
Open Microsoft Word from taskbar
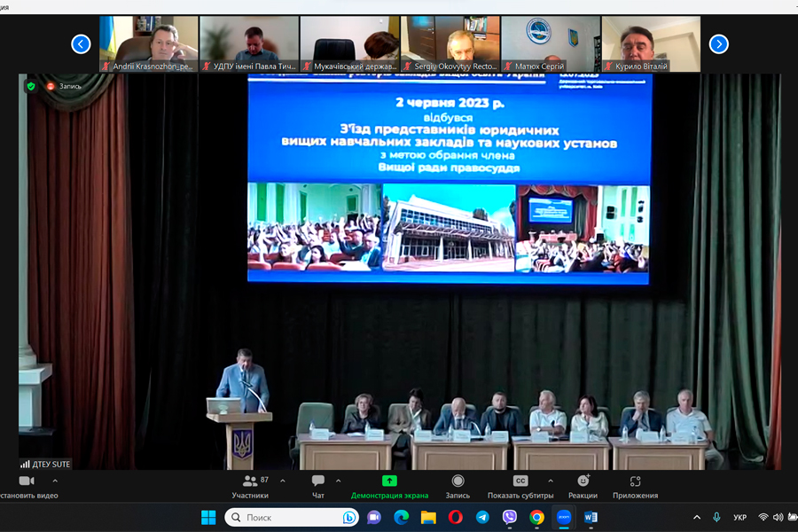click(x=591, y=518)
